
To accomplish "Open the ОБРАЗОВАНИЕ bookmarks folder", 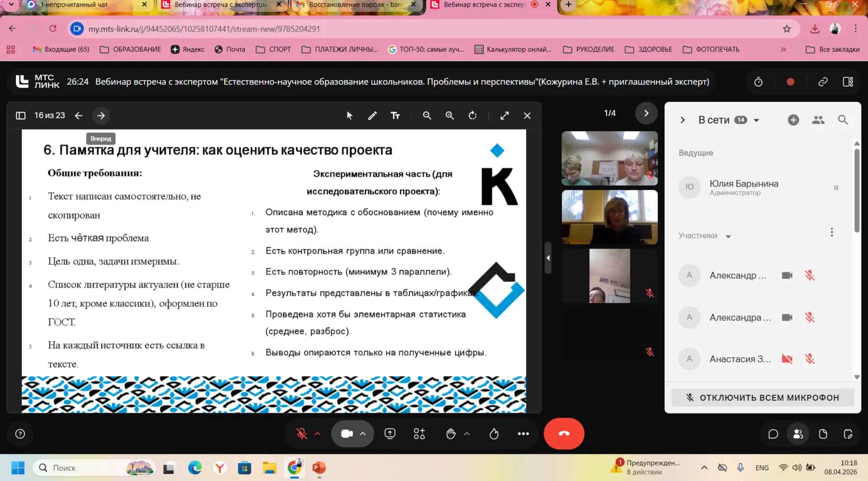I will tap(131, 49).
